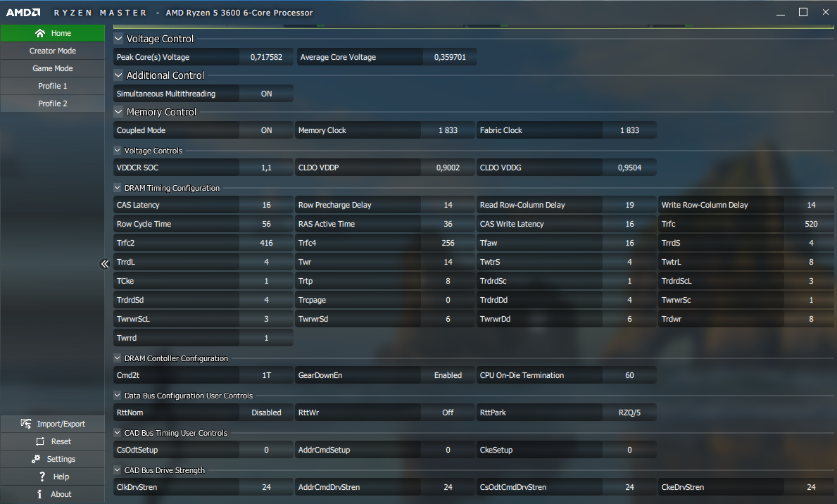This screenshot has width=837, height=504.
Task: Open Import/Export option
Action: (61, 423)
